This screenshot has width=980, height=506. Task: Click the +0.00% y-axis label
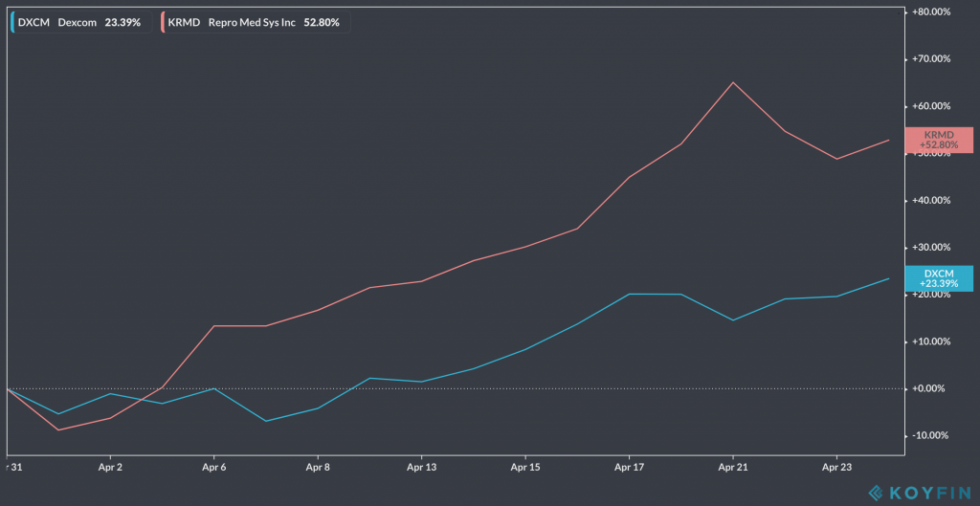pos(933,388)
